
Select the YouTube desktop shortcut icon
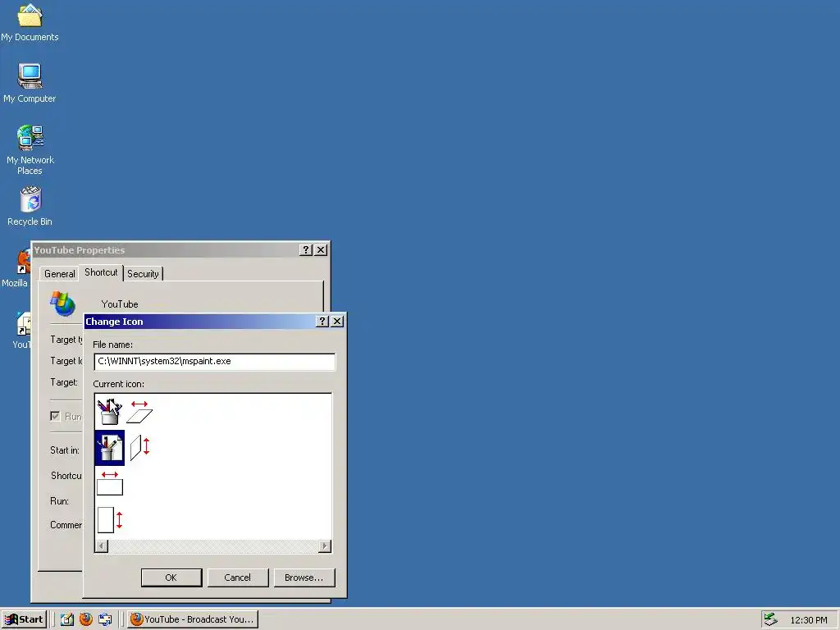click(21, 330)
